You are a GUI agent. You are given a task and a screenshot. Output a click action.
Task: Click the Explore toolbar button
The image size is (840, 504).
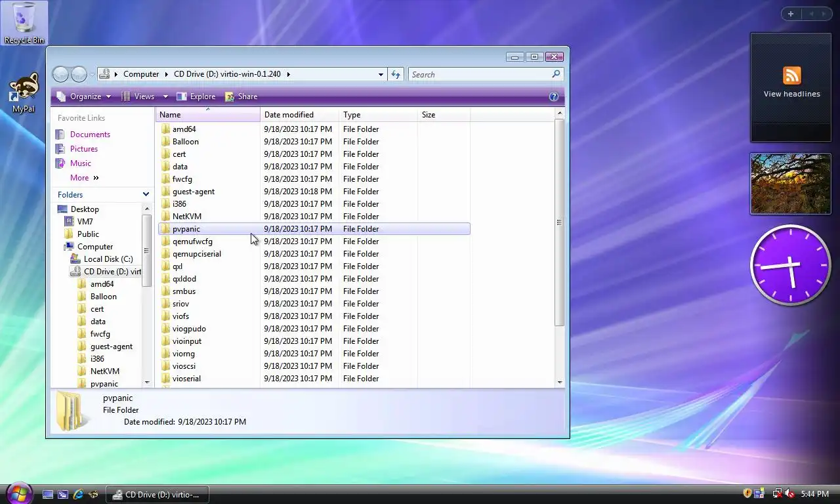(x=196, y=96)
